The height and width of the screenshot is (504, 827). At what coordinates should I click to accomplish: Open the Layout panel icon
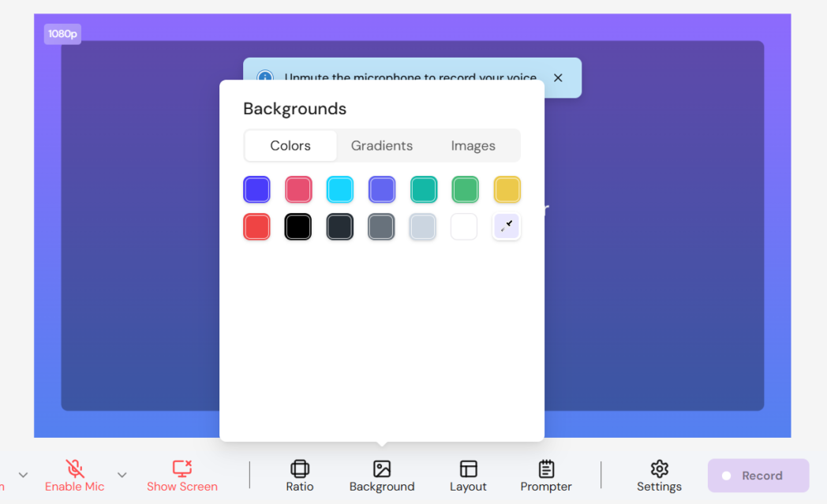click(468, 467)
